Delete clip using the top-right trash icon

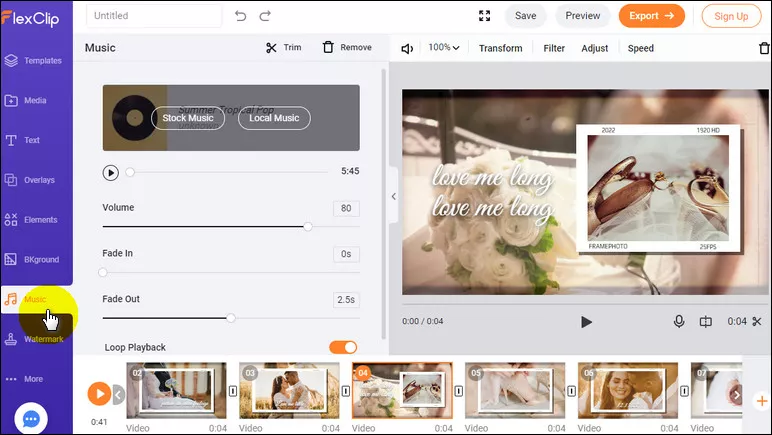[x=764, y=48]
